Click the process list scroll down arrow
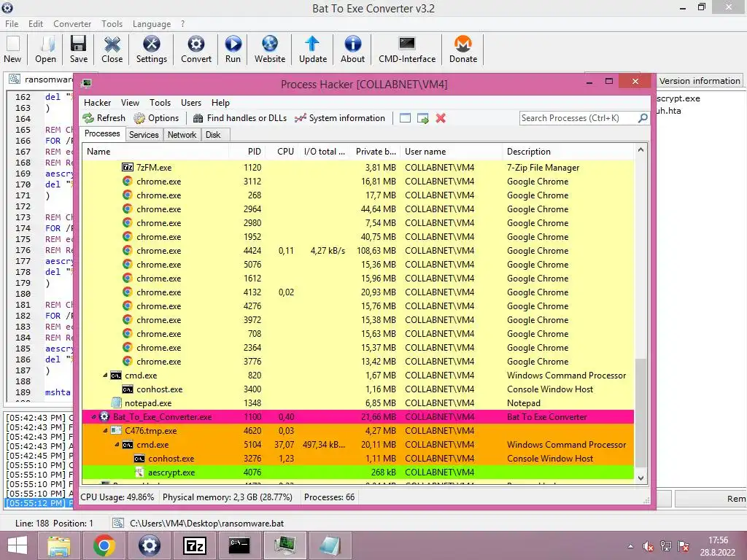747x560 pixels. tap(640, 478)
